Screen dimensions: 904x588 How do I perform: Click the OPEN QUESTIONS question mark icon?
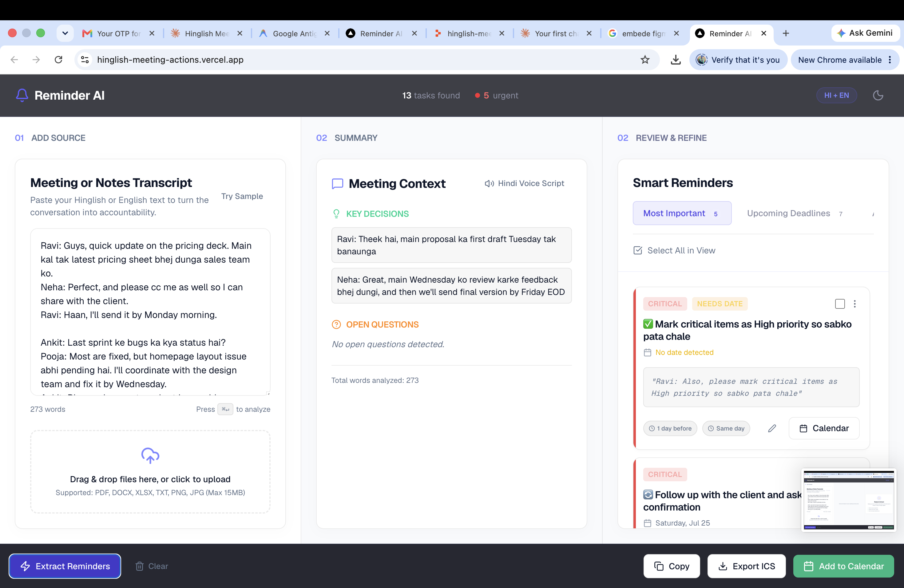(336, 324)
